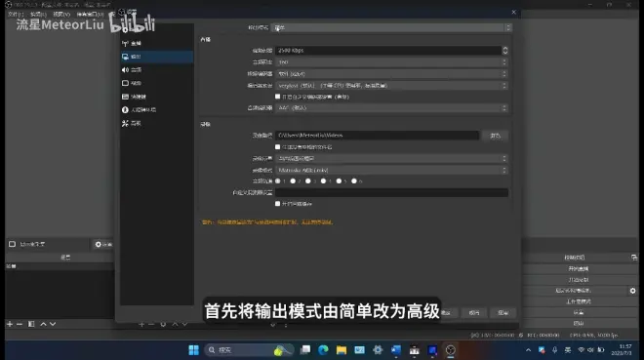Screen dimensions: 644x360
Task: Enable custom encoder settings checkbox
Action: 278,97
